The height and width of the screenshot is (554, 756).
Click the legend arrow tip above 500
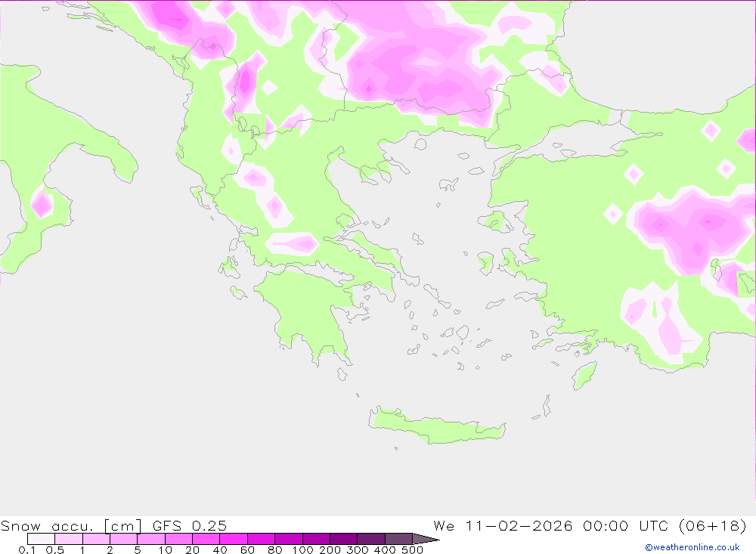(426, 539)
